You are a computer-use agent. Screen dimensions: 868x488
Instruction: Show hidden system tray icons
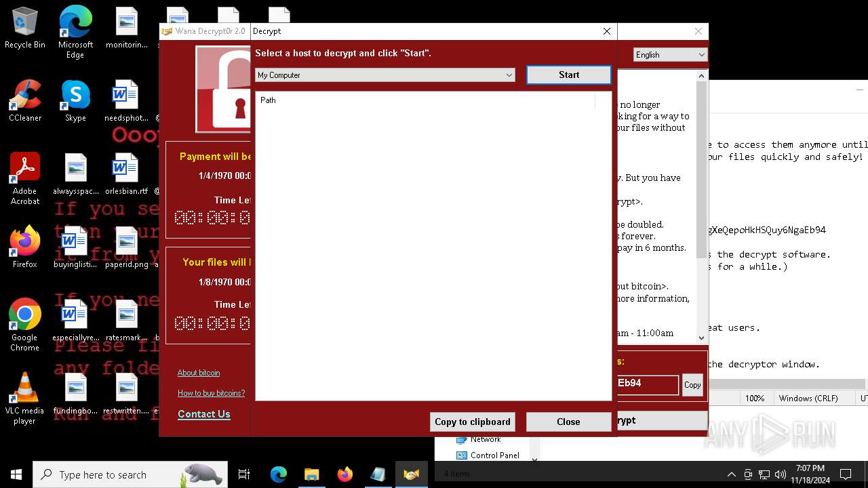(731, 474)
